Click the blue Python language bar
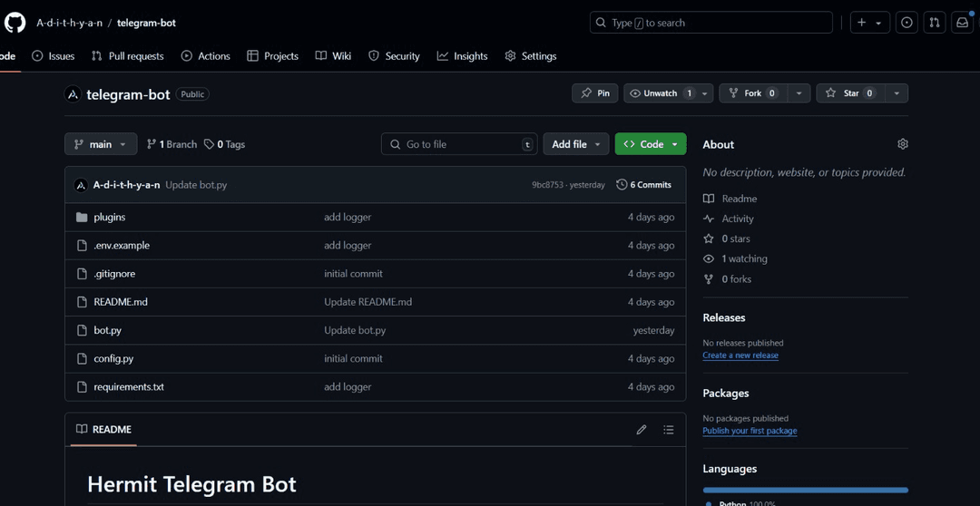980x506 pixels. [805, 491]
